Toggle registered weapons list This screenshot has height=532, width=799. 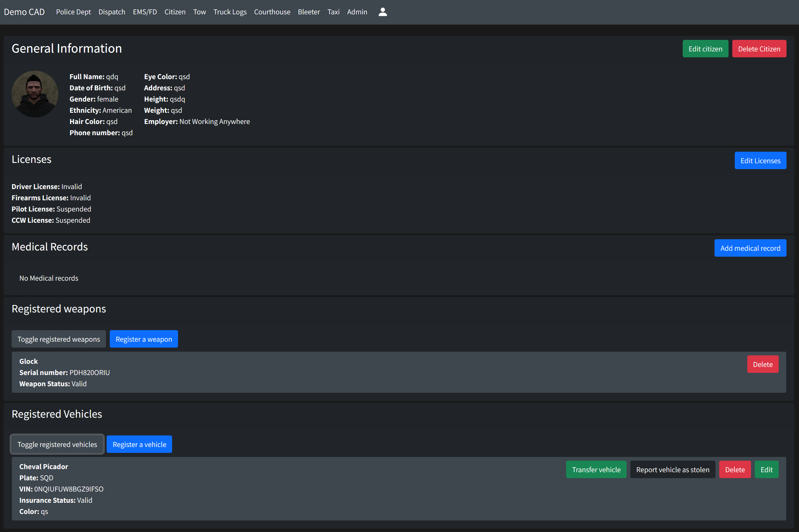coord(58,339)
